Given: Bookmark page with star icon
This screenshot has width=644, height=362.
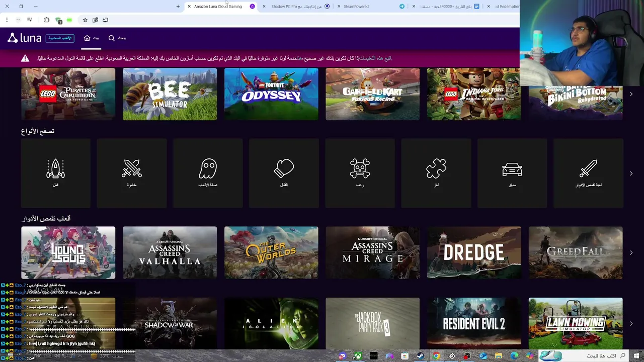Looking at the screenshot, I should tap(85, 20).
